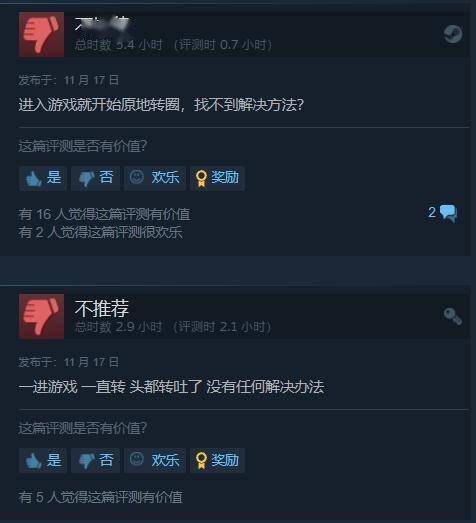
Task: Mark the second review as 欢乐 (Funny)
Action: 155,461
